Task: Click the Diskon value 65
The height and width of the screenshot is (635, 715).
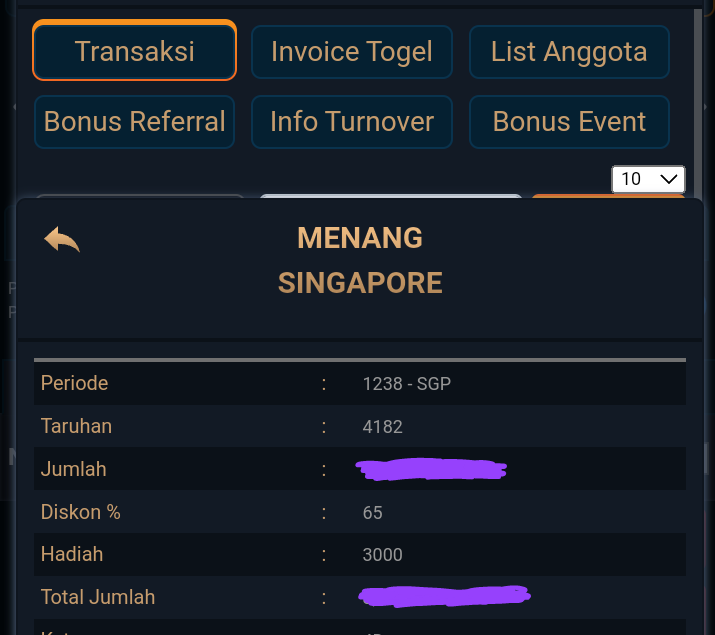Action: coord(373,513)
